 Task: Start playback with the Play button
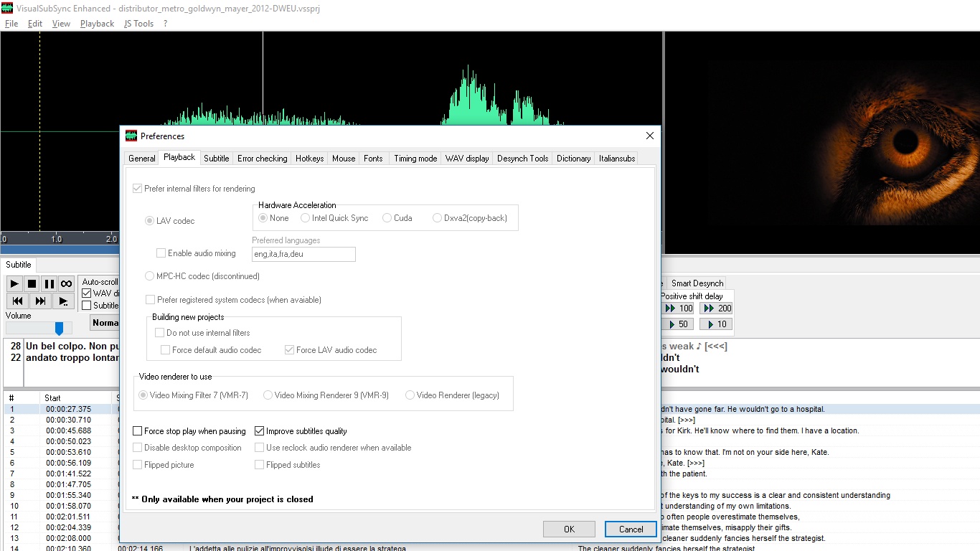(14, 284)
